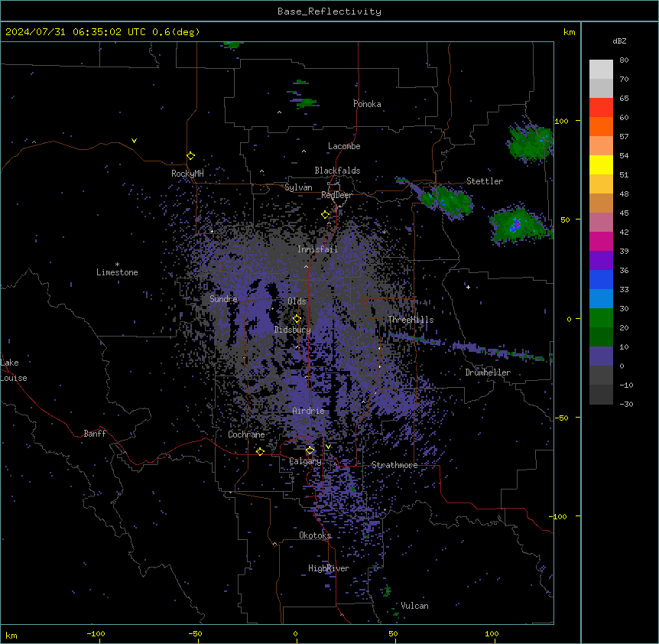Click the -30 value in dBZ legend
Image resolution: width=659 pixels, height=644 pixels.
(x=626, y=405)
